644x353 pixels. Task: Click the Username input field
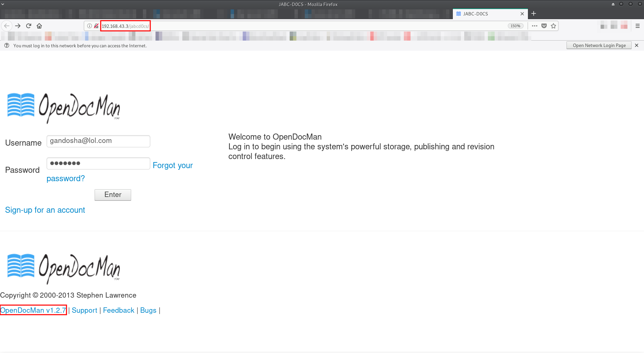[x=98, y=141]
